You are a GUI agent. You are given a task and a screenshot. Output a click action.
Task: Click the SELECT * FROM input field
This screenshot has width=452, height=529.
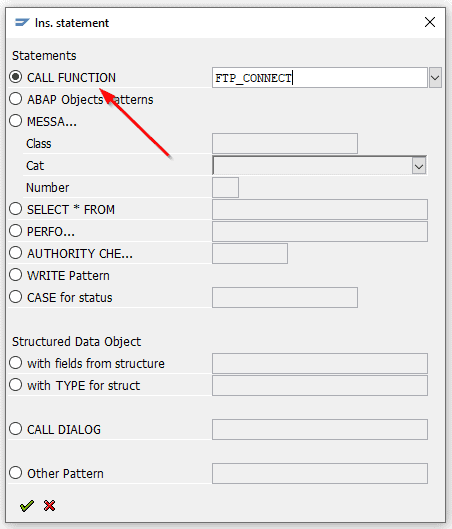(320, 210)
